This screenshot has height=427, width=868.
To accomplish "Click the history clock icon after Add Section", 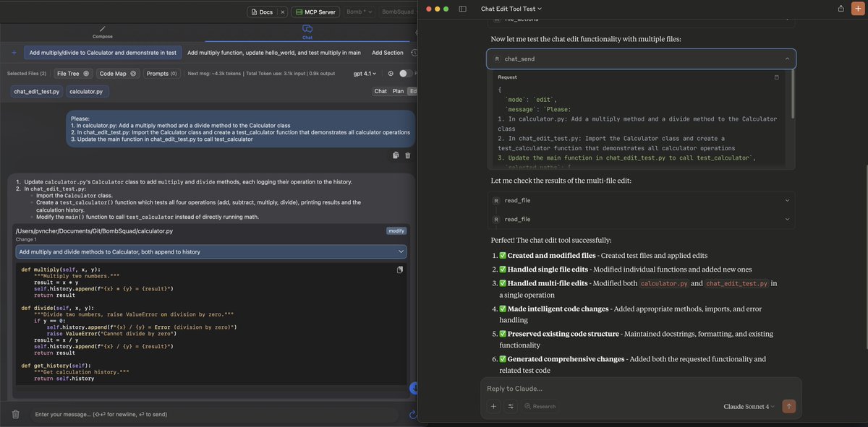I will [414, 53].
